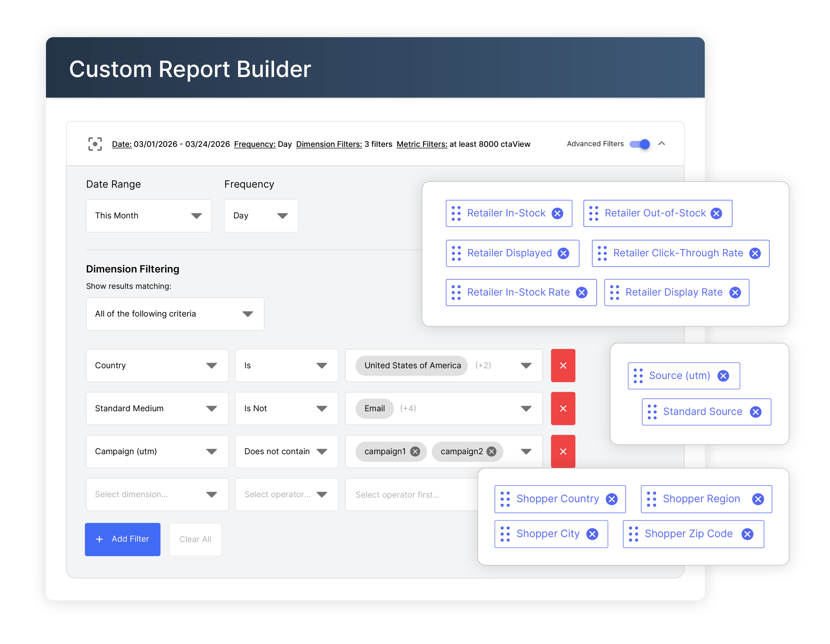Open the Standard Medium dimension dropdown

pyautogui.click(x=212, y=408)
